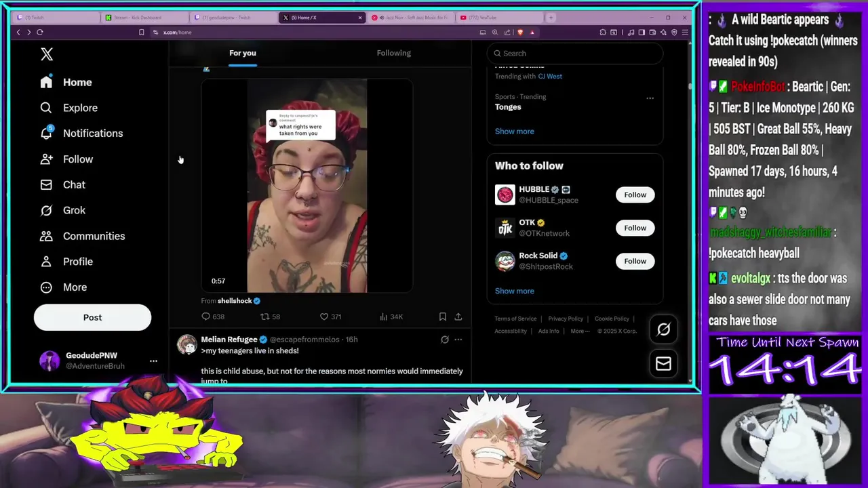Open Privacy Policy footer link
868x488 pixels.
566,319
